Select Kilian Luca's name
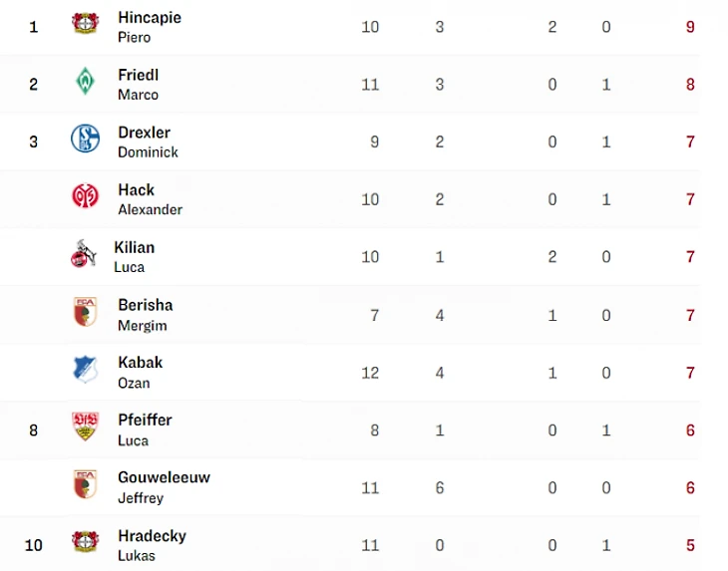728x571 pixels. 135,257
